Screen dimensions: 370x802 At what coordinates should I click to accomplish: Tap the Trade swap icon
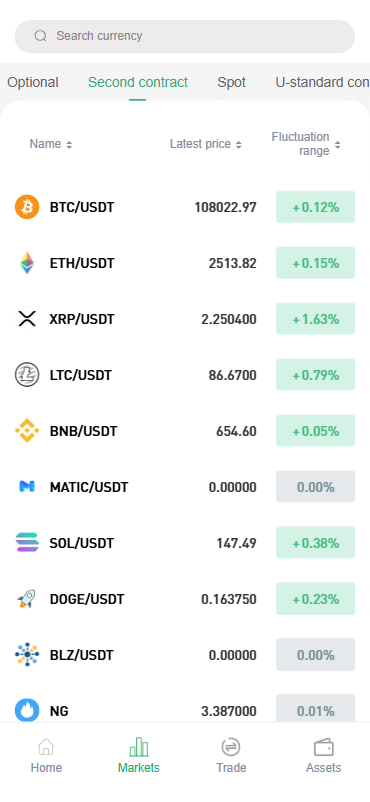[x=231, y=747]
